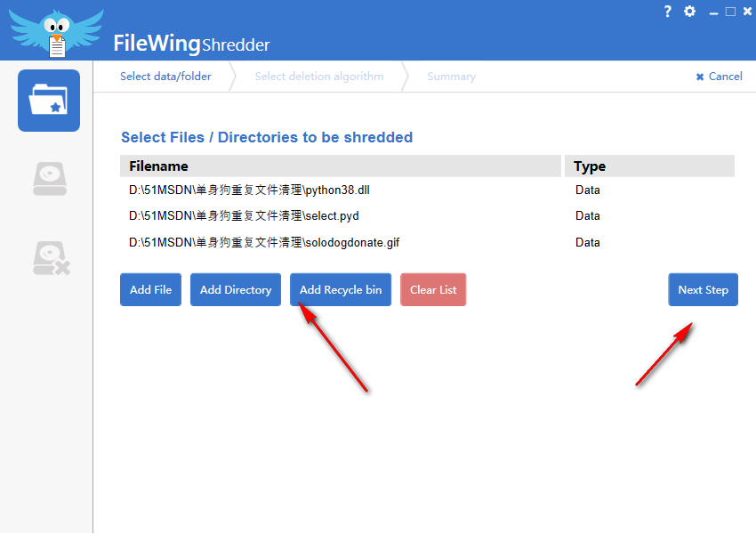Switch to Select deletion algorithm step
The image size is (756, 534).
coord(318,77)
